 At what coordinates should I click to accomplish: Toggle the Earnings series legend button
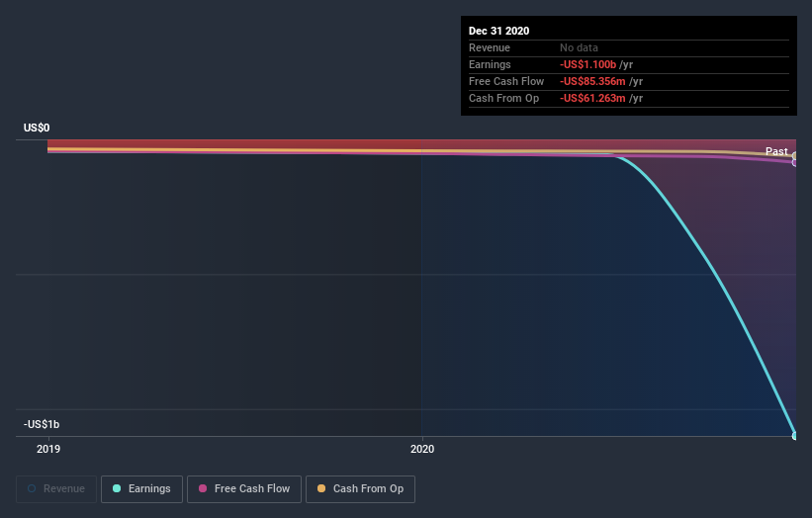coord(141,489)
